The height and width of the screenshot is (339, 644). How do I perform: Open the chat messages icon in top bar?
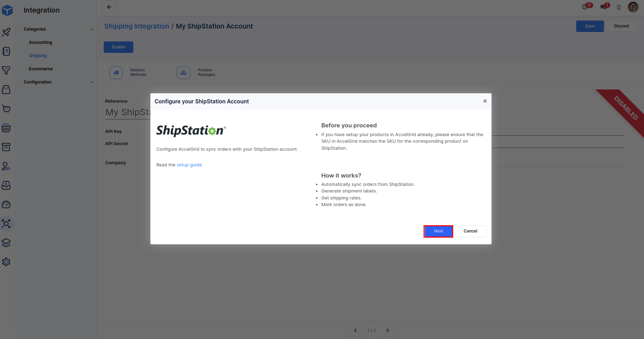coord(603,7)
